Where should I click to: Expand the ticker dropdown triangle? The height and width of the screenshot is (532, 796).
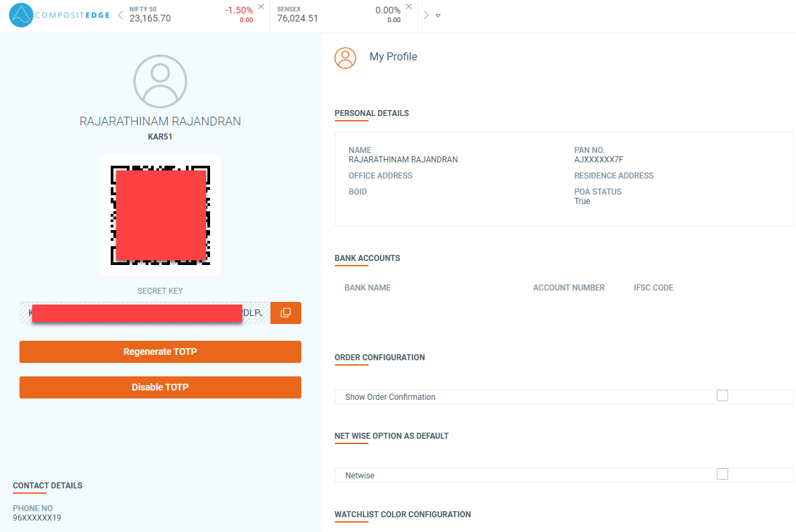438,15
